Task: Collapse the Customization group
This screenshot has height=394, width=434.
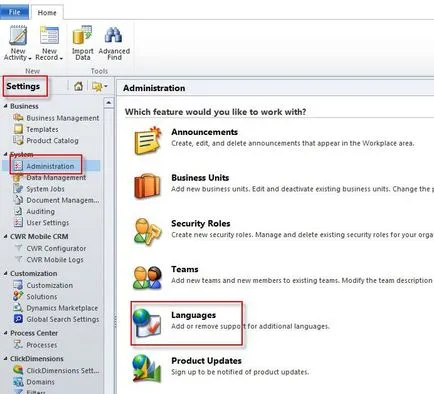Action: point(6,273)
